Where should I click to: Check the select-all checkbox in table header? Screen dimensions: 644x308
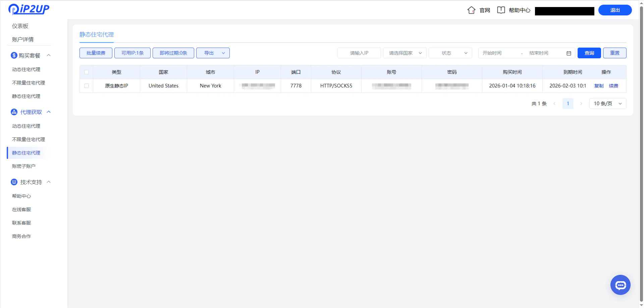click(86, 72)
